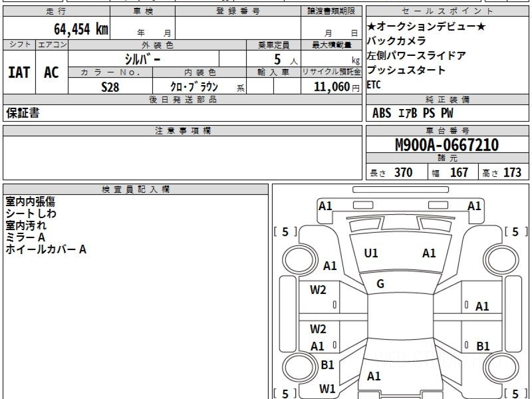Click the U1 mark on the hood
The image size is (532, 399).
click(x=371, y=253)
